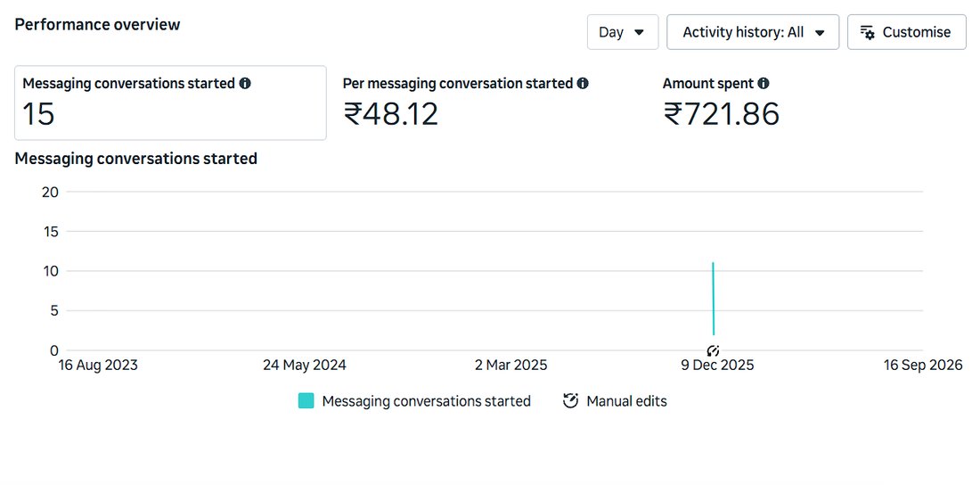Click the Amount spent info icon
This screenshot has height=485, width=980.
764,83
